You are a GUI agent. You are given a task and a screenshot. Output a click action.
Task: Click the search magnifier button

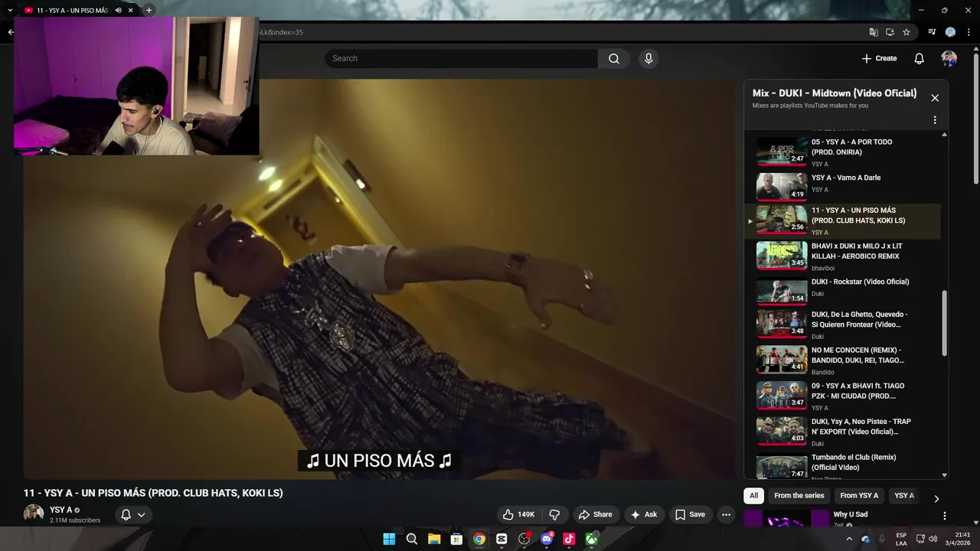tap(614, 59)
